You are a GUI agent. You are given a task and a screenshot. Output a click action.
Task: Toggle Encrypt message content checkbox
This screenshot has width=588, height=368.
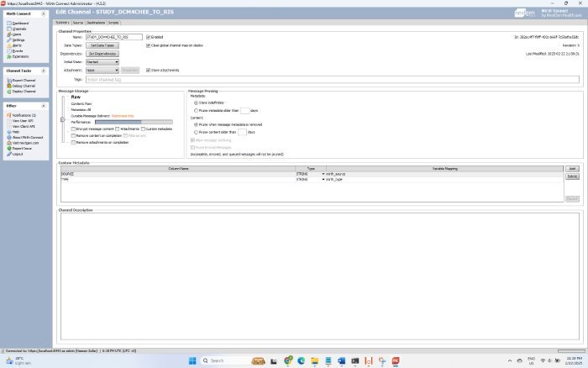pyautogui.click(x=74, y=128)
